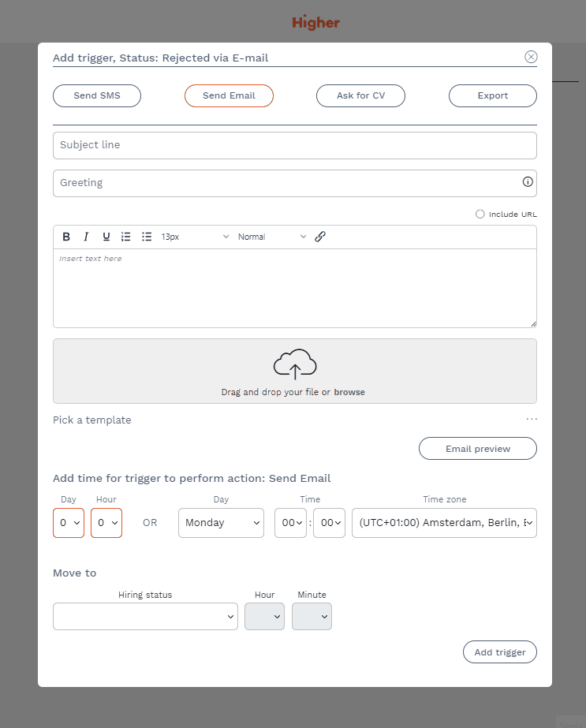This screenshot has width=586, height=728.
Task: Underline text using the toolbar icon
Action: [106, 237]
